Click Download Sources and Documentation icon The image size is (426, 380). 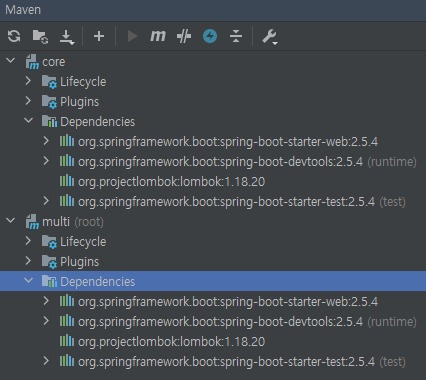67,37
